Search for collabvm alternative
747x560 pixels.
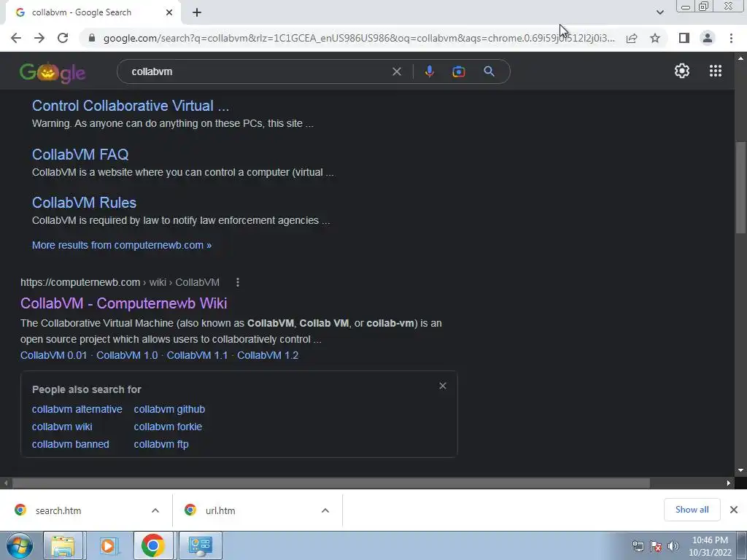click(77, 410)
